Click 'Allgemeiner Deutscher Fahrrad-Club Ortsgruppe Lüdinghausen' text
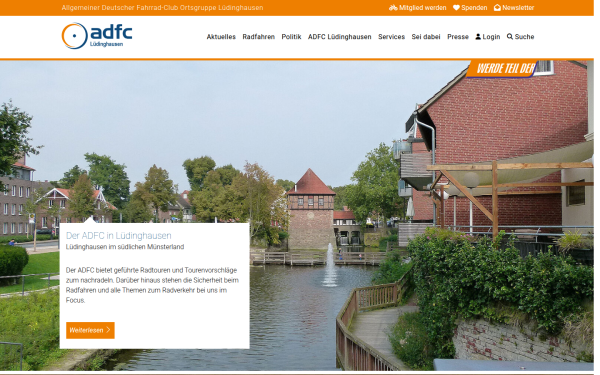600x375 pixels. point(162,8)
